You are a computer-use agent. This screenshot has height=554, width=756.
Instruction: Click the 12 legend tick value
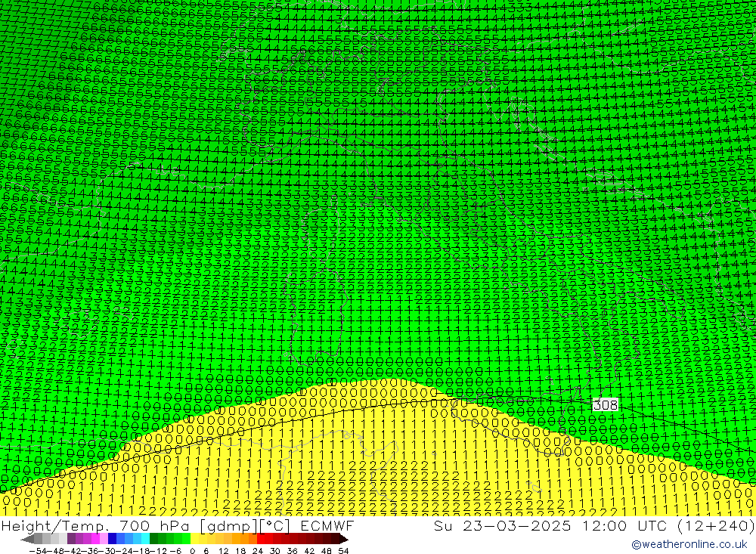223,551
